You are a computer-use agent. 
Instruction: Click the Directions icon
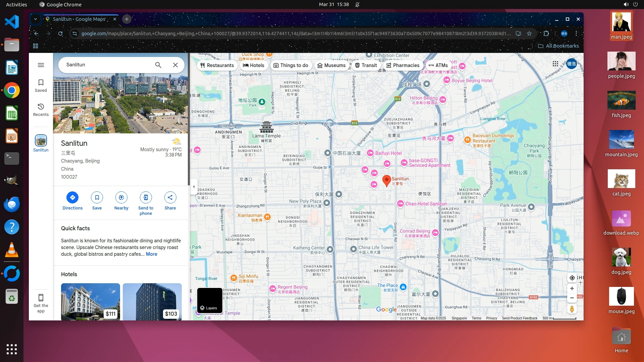click(72, 197)
